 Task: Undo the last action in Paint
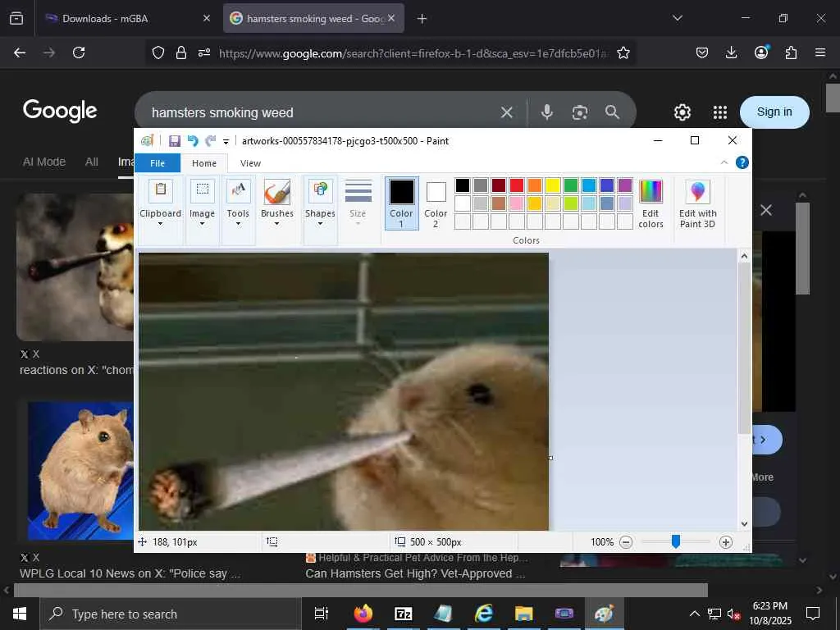(193, 141)
